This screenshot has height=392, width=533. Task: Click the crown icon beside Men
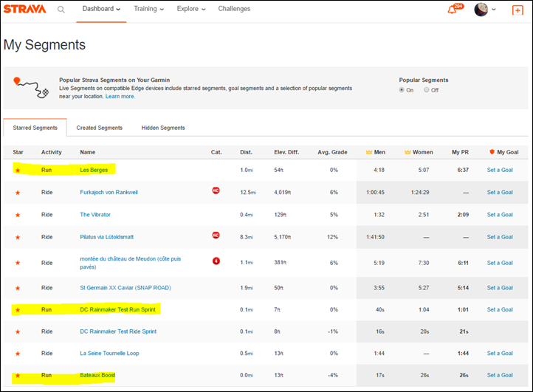tap(369, 152)
